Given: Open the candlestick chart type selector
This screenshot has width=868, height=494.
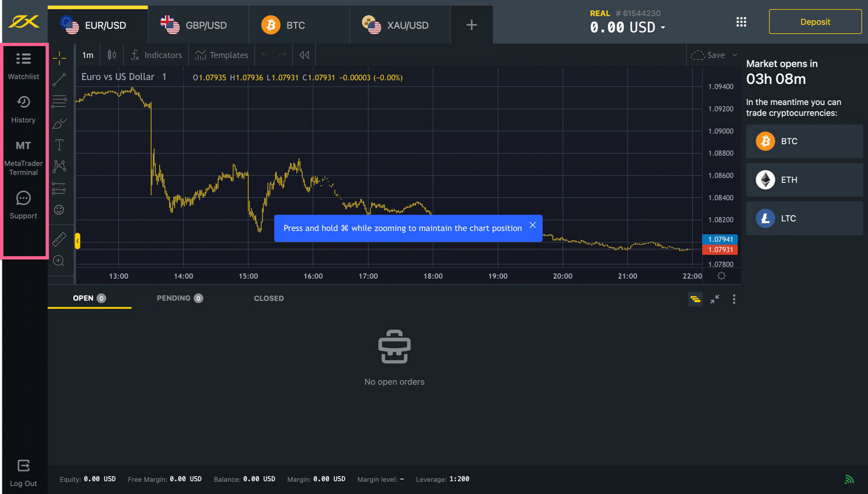Looking at the screenshot, I should click(x=112, y=55).
